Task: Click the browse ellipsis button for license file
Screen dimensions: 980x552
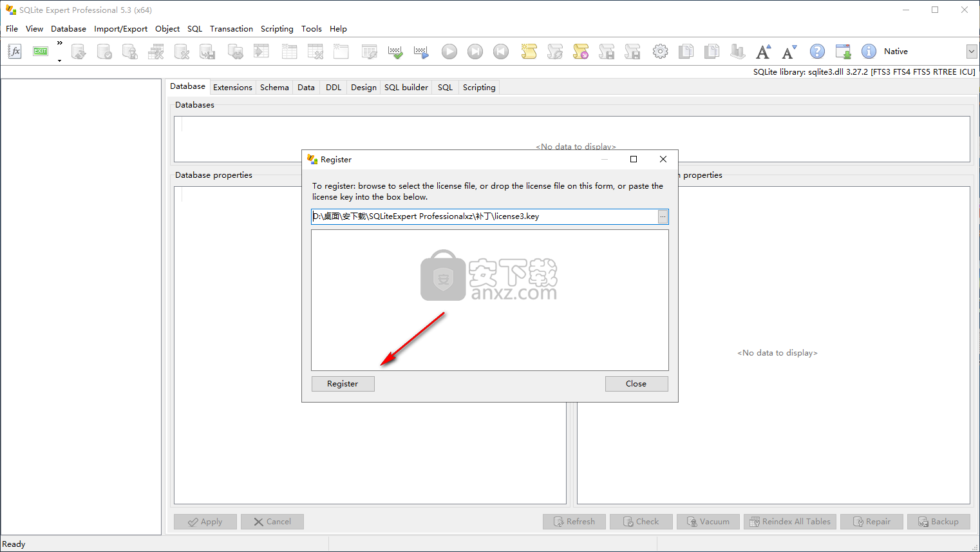Action: point(663,216)
